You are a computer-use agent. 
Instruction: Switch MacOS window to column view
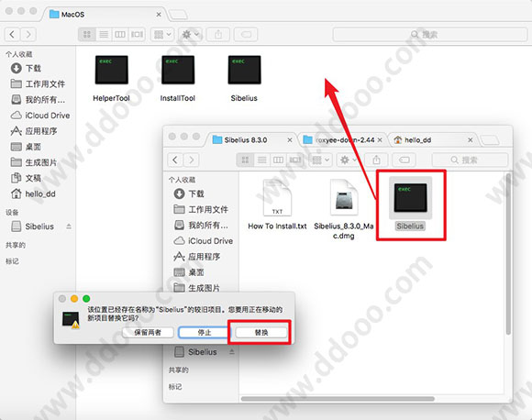tap(120, 34)
